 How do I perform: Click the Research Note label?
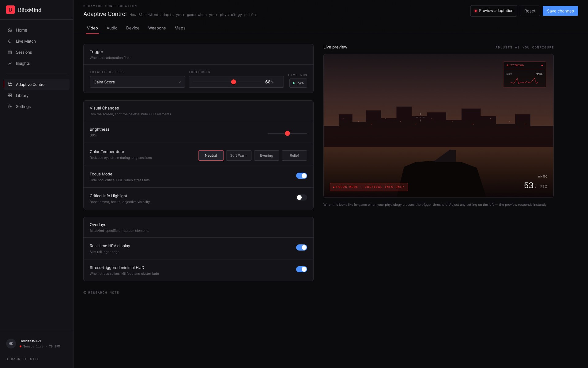click(104, 293)
